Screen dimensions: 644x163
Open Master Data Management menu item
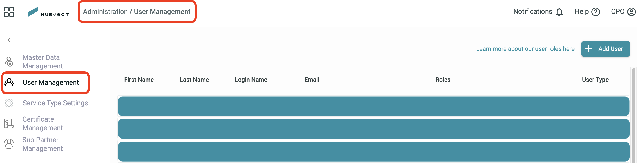(43, 62)
